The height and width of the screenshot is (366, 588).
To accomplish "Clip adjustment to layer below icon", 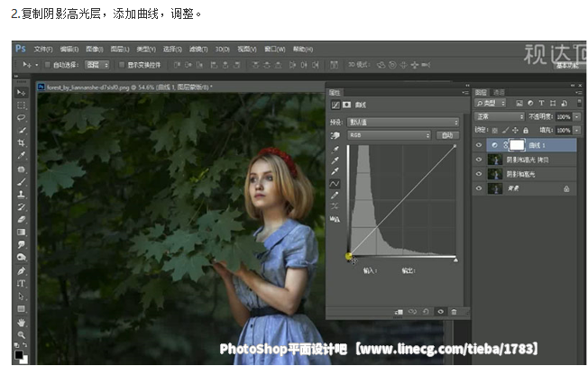I will (399, 312).
